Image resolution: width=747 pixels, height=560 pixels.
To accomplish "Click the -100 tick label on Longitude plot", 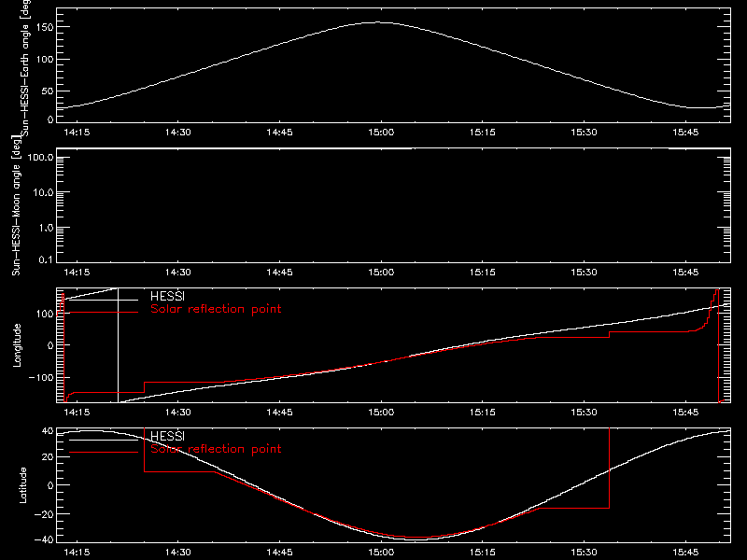I will pyautogui.click(x=41, y=377).
